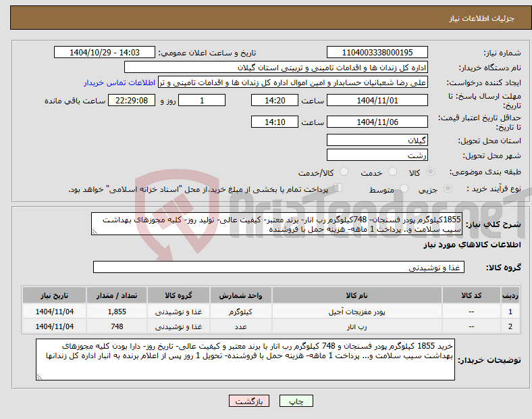Click the quantity cell 1,855
Image resolution: width=532 pixels, height=419 pixels.
click(117, 312)
